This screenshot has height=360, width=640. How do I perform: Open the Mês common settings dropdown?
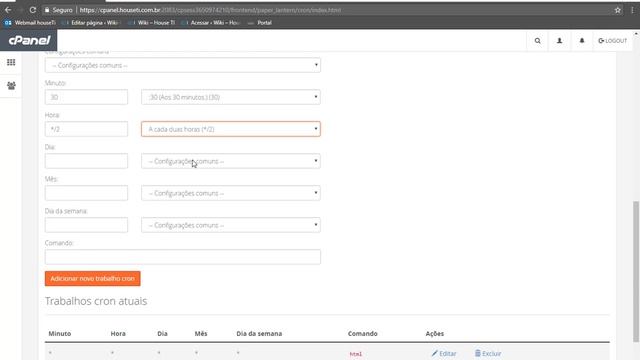(x=231, y=193)
